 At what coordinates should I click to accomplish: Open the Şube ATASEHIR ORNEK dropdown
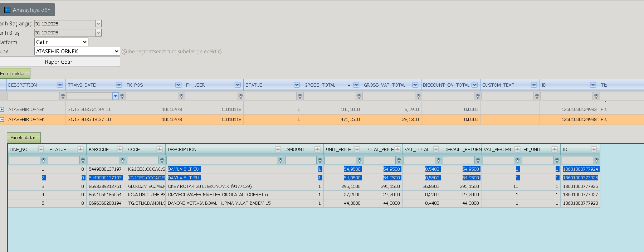point(77,51)
